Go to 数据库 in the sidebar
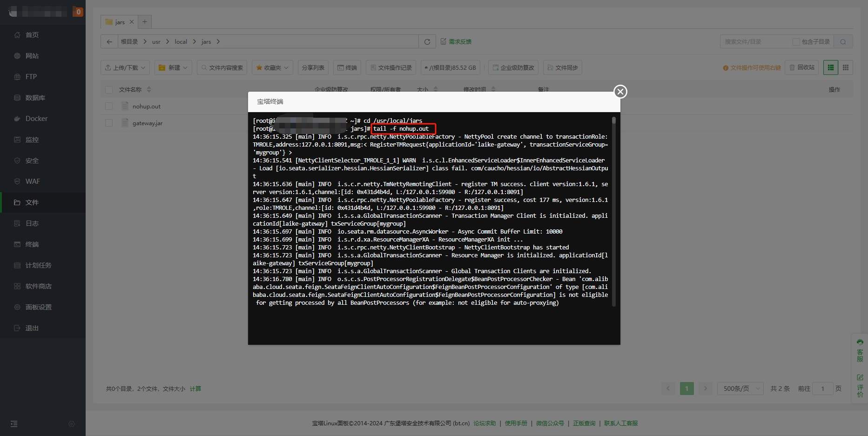Image resolution: width=868 pixels, height=436 pixels. (x=35, y=98)
